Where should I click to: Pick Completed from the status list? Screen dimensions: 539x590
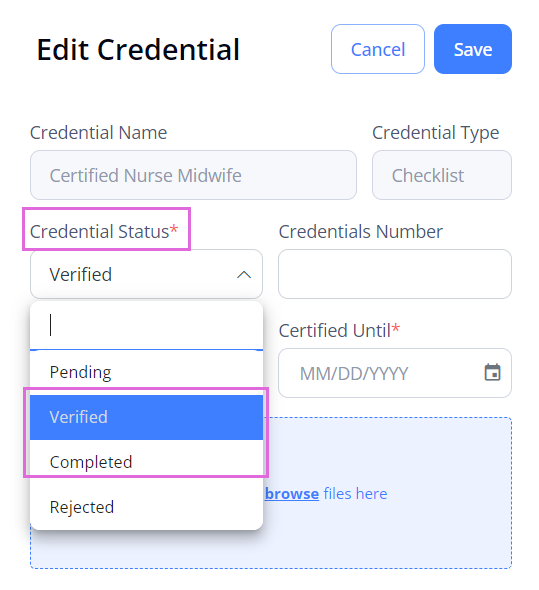click(146, 462)
